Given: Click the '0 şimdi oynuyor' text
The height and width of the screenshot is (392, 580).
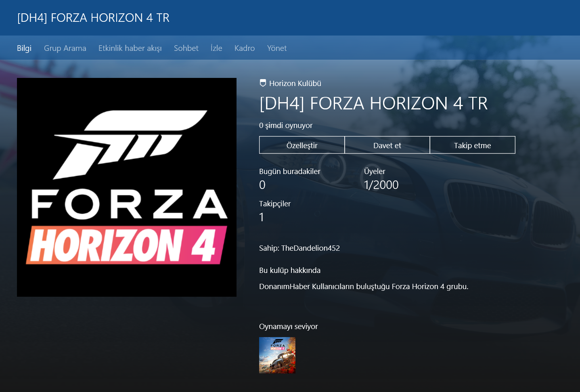Looking at the screenshot, I should 286,125.
